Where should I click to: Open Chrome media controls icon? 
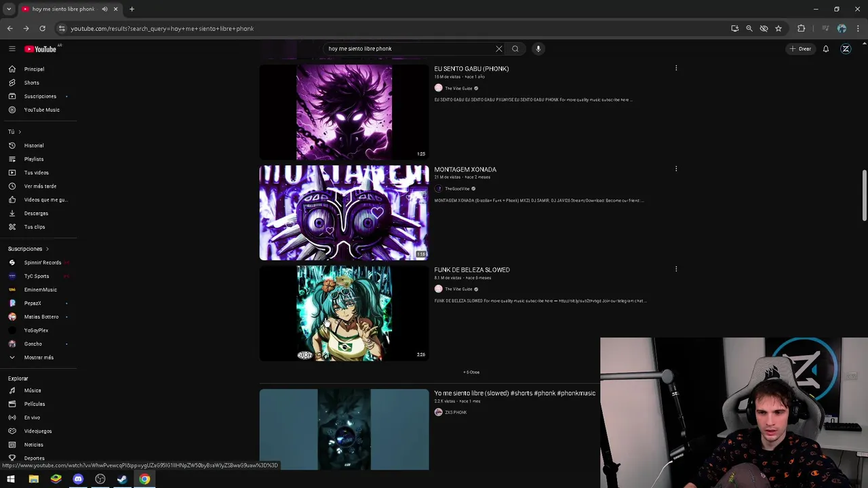click(825, 28)
